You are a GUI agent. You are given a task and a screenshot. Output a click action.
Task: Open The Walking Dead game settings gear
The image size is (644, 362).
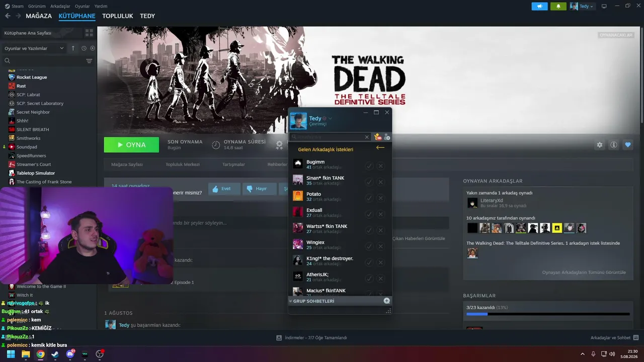tap(600, 145)
